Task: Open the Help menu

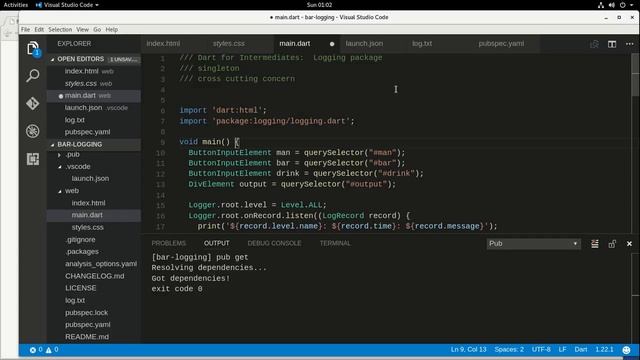Action: pos(111,29)
